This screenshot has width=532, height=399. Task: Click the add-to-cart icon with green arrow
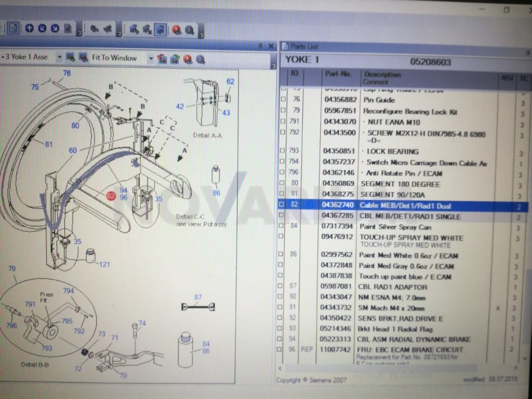pyautogui.click(x=135, y=30)
